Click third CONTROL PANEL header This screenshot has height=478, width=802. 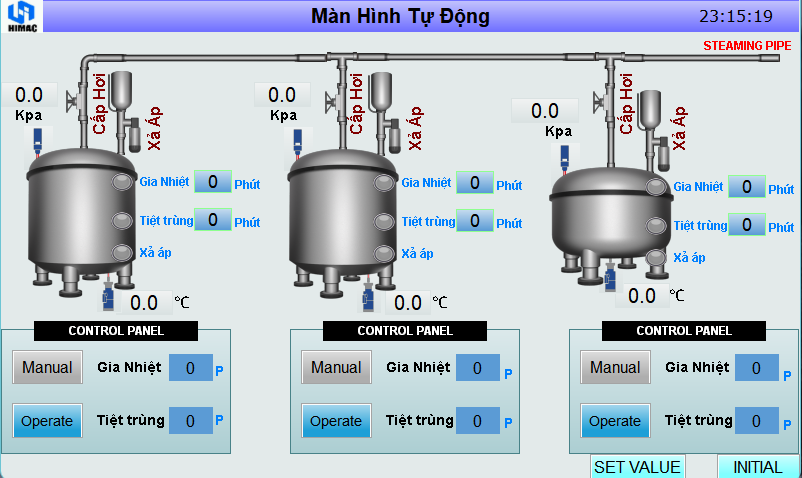coord(684,331)
